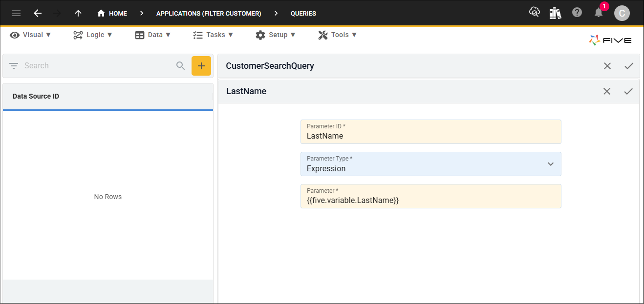Click the No Rows message
644x304 pixels.
point(108,197)
